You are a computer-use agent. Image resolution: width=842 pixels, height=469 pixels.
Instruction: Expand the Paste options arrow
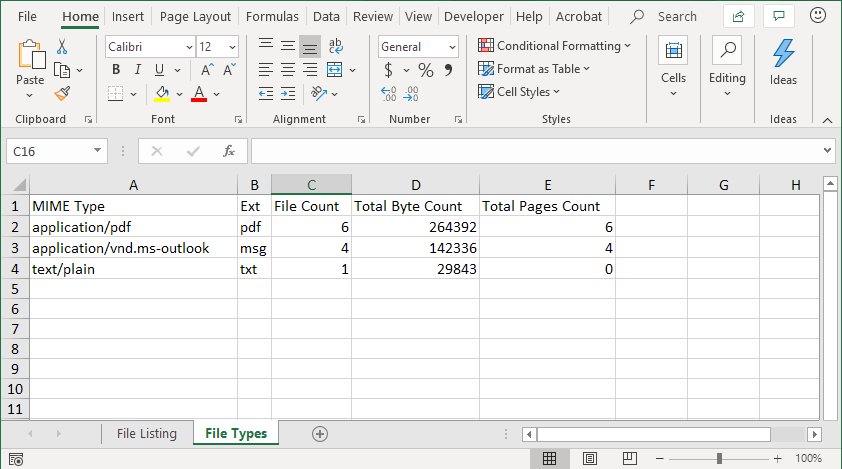pos(30,96)
